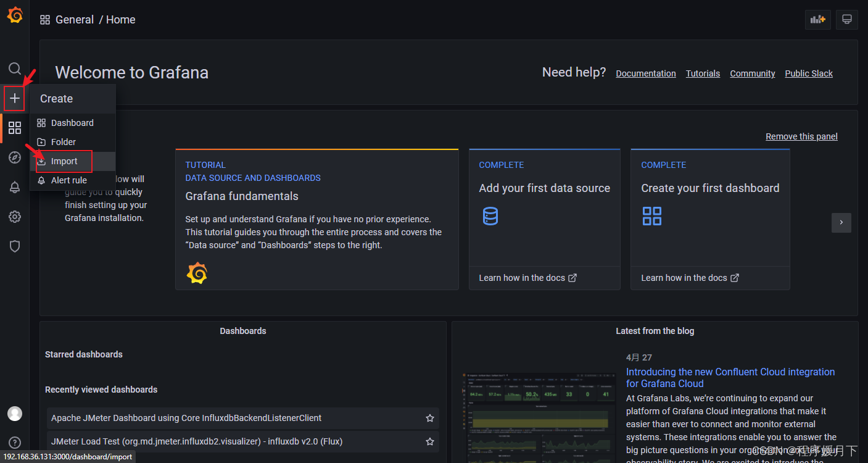Click the Create menu header

coord(73,99)
